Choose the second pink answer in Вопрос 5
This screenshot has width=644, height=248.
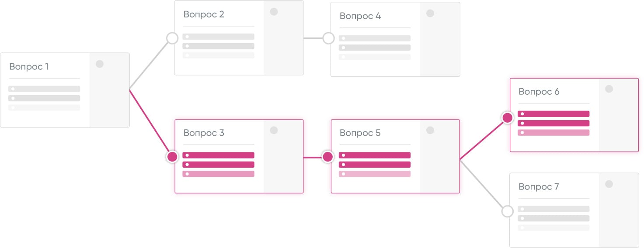[375, 165]
